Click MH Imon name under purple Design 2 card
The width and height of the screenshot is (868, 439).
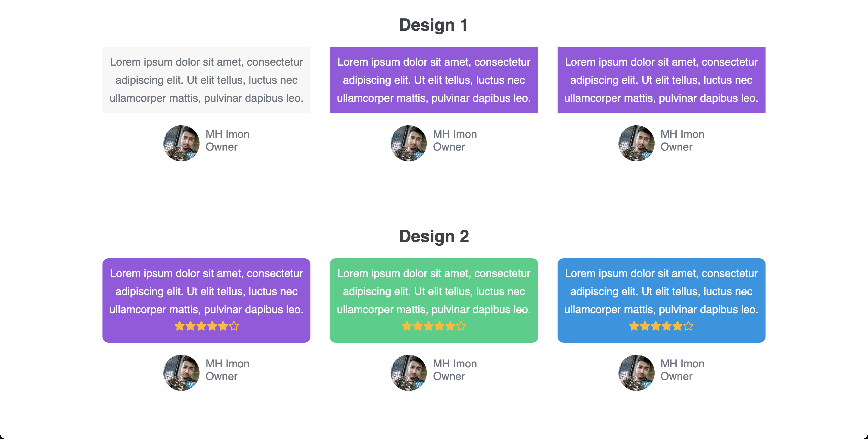[228, 364]
